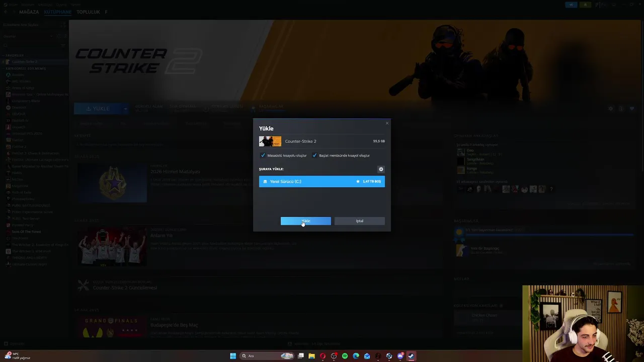Click the Steam taskbar icon
The image size is (644, 362).
(x=411, y=356)
